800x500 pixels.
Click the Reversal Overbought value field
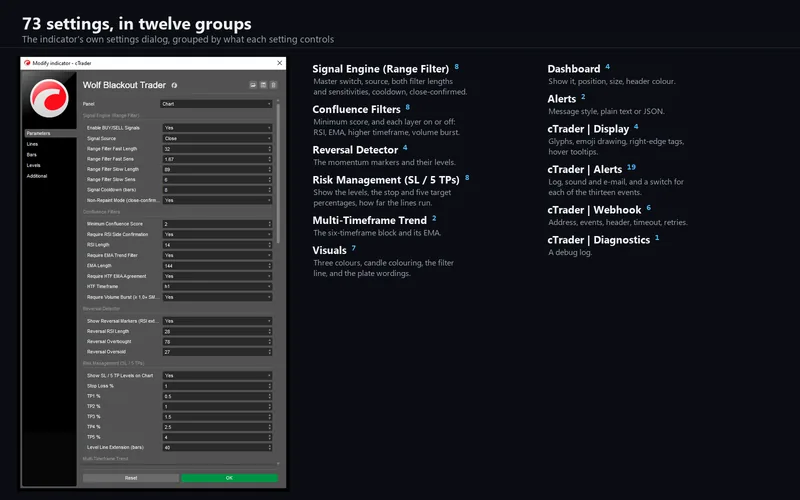[217, 341]
